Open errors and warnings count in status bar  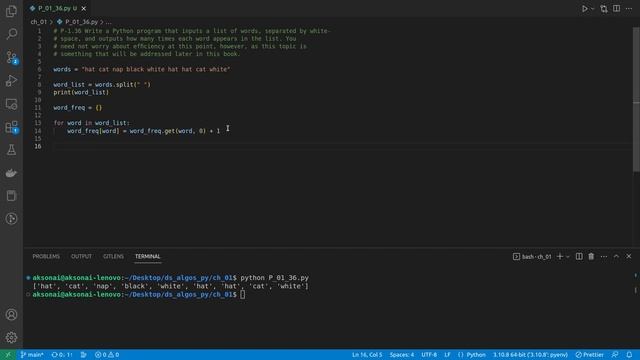pyautogui.click(x=107, y=354)
